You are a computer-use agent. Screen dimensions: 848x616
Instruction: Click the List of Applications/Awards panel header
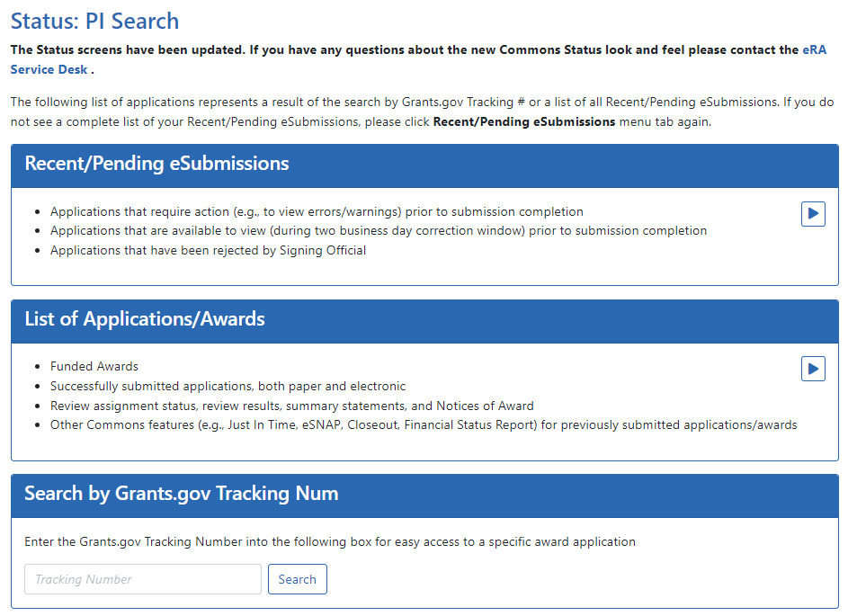145,319
